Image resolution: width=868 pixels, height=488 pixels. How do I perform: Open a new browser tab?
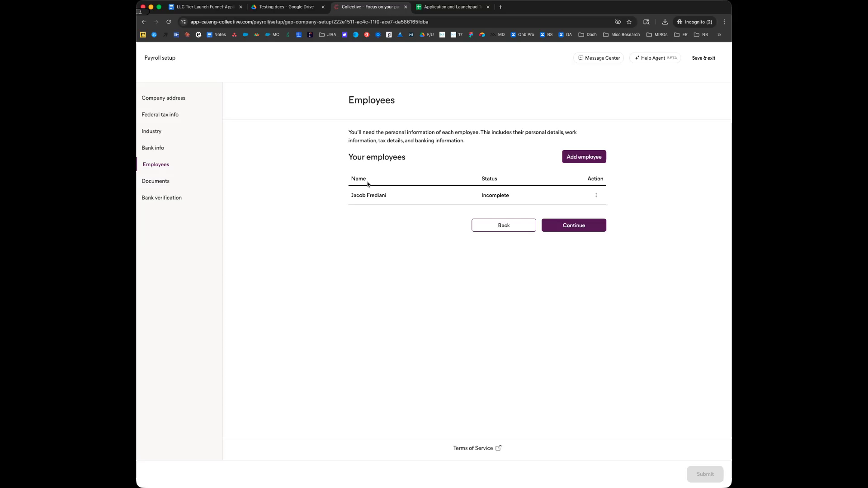pos(500,7)
